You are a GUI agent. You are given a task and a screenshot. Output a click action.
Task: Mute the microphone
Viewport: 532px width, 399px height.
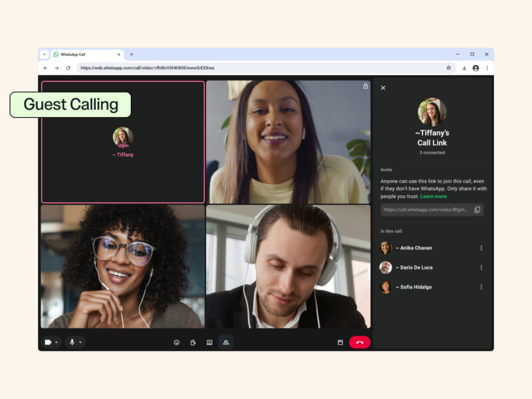[x=72, y=342]
